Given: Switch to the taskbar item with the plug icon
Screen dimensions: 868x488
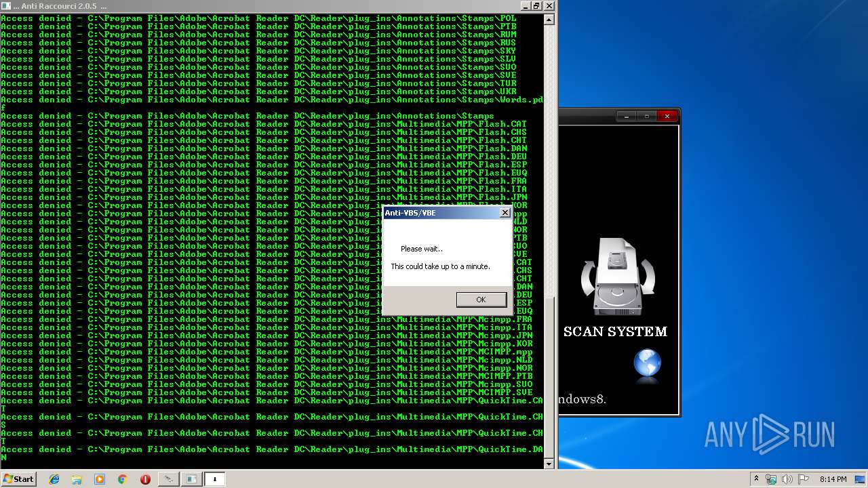Looking at the screenshot, I should [168, 479].
